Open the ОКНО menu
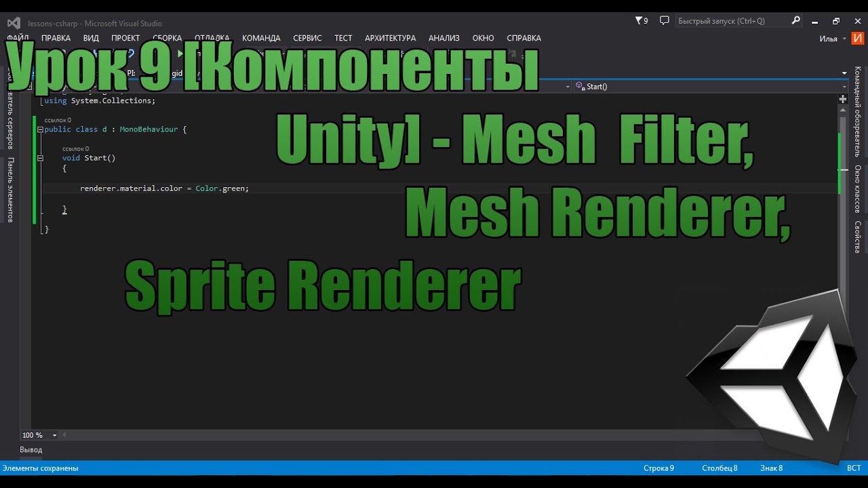The height and width of the screenshot is (488, 868). coord(483,38)
